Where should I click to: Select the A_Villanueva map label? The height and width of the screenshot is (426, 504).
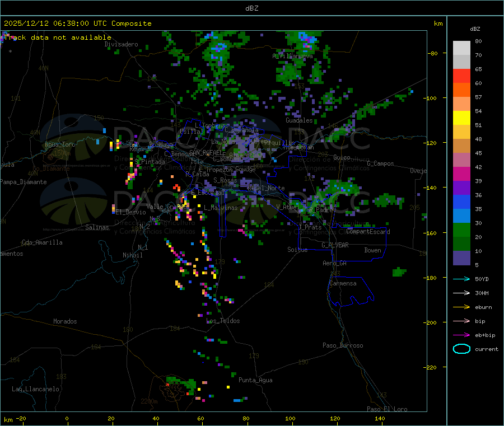click(x=292, y=56)
